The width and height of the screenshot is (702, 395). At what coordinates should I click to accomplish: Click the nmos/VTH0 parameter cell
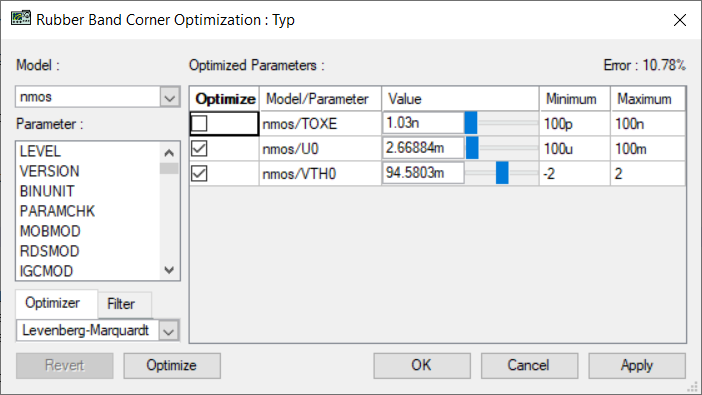[x=321, y=174]
